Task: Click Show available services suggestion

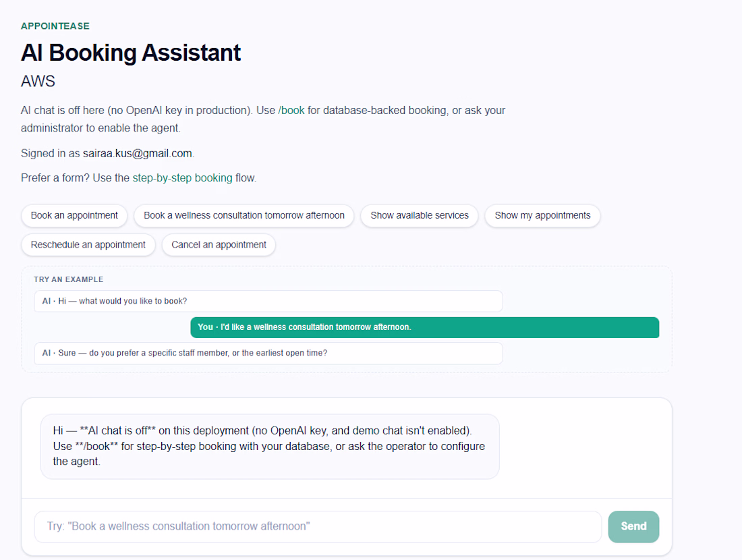Action: tap(420, 215)
